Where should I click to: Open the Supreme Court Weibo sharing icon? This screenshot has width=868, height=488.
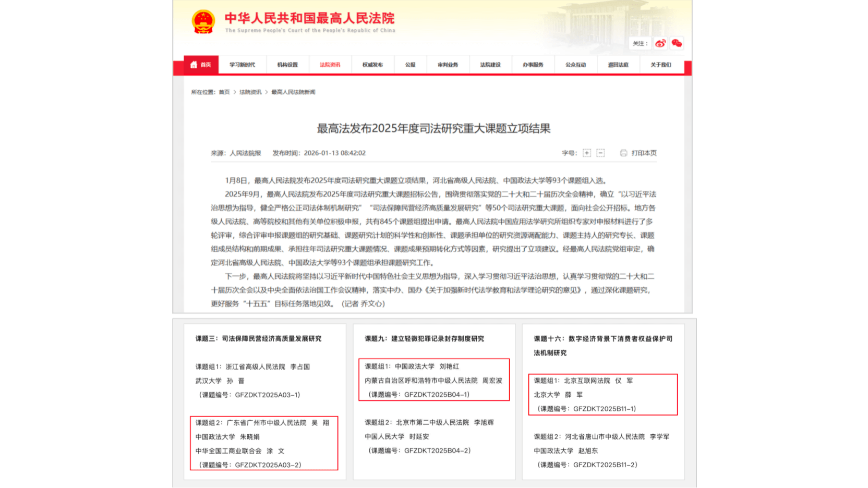659,44
